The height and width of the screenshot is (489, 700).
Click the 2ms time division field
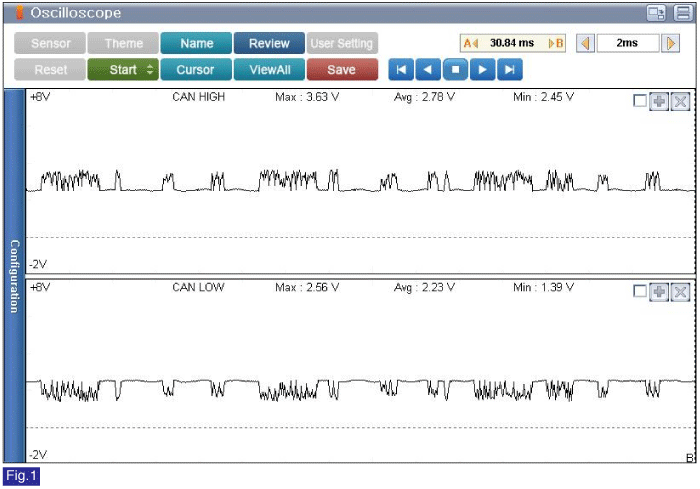pyautogui.click(x=628, y=43)
